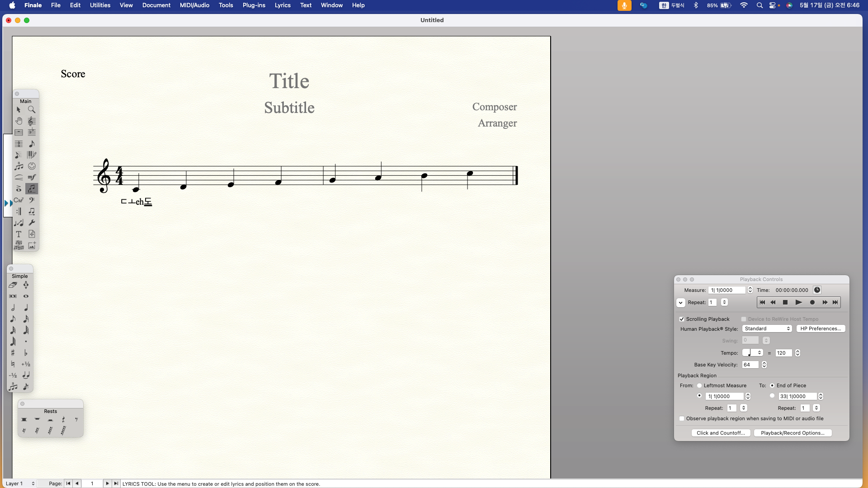Pick the Eraser in Simple palette
The width and height of the screenshot is (868, 488).
[13, 285]
